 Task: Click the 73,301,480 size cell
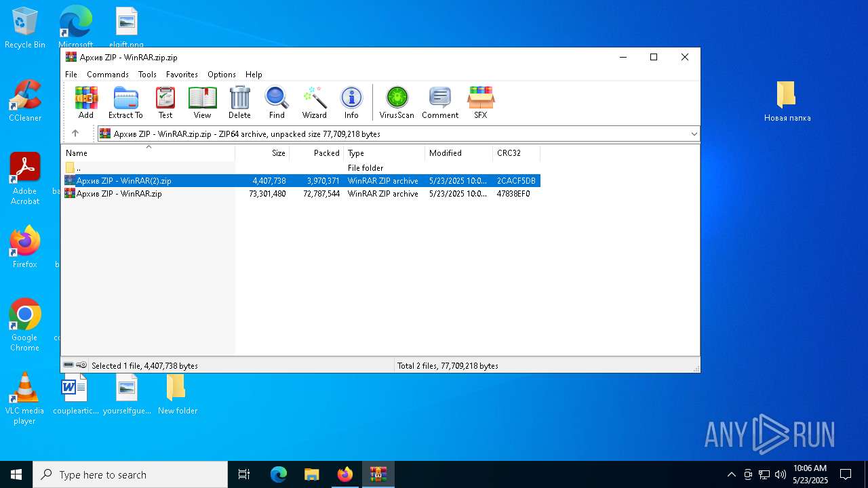[x=267, y=194]
